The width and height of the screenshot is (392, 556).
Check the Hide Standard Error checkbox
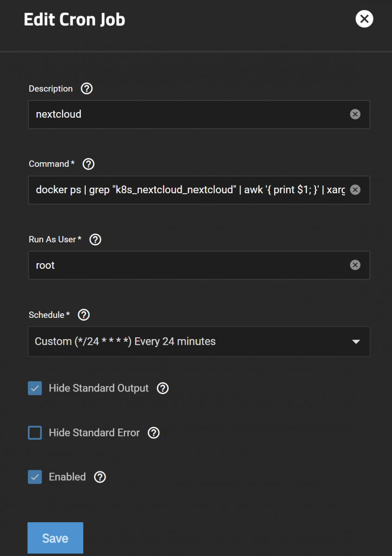coord(35,433)
